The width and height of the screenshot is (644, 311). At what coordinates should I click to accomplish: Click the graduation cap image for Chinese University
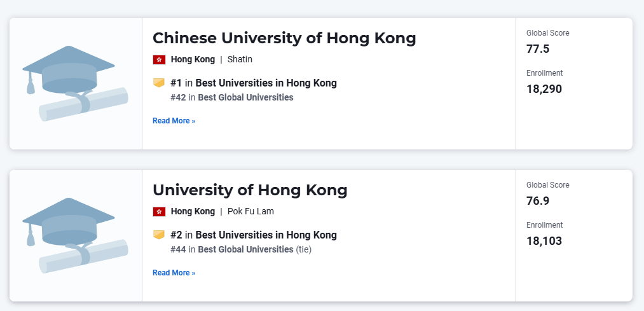(x=75, y=83)
